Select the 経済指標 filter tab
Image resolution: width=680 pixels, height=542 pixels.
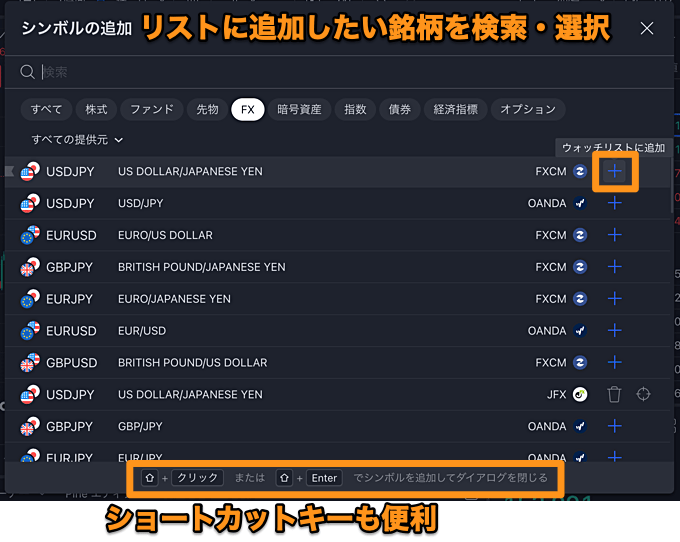pyautogui.click(x=455, y=109)
